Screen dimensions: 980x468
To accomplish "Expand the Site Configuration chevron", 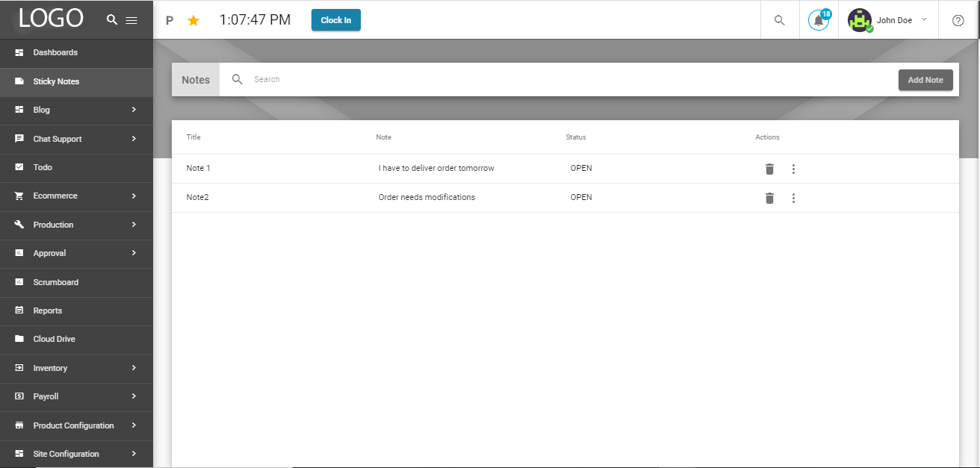I will click(134, 454).
